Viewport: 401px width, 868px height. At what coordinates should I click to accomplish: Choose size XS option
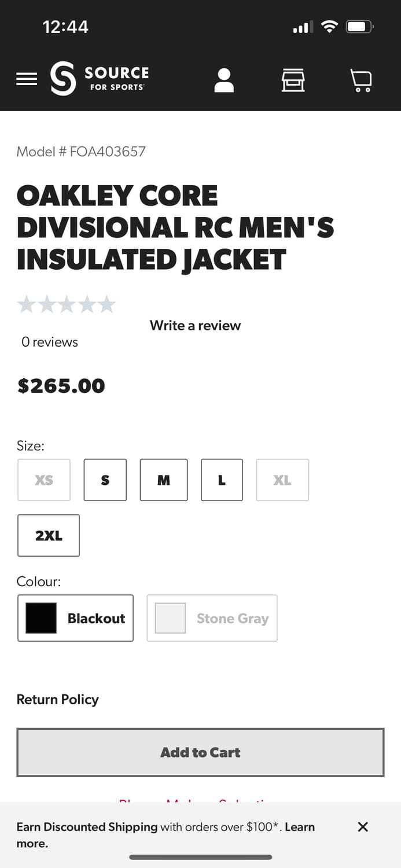pyautogui.click(x=44, y=480)
